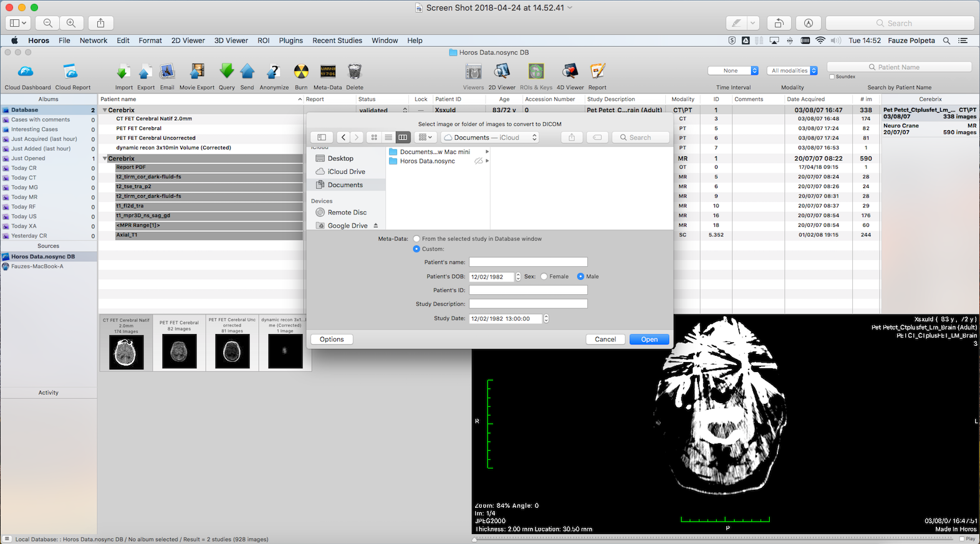
Task: Open the Plugins menu
Action: (x=291, y=41)
